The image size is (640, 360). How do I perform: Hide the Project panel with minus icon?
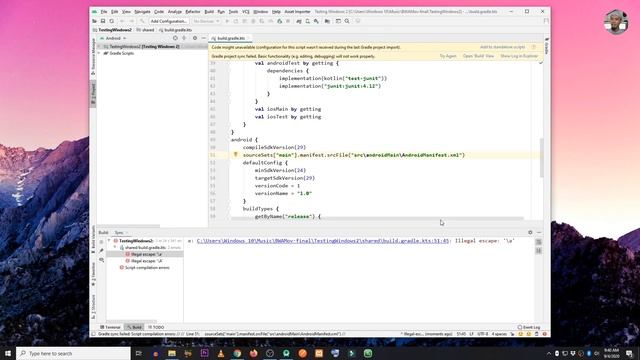[x=203, y=38]
